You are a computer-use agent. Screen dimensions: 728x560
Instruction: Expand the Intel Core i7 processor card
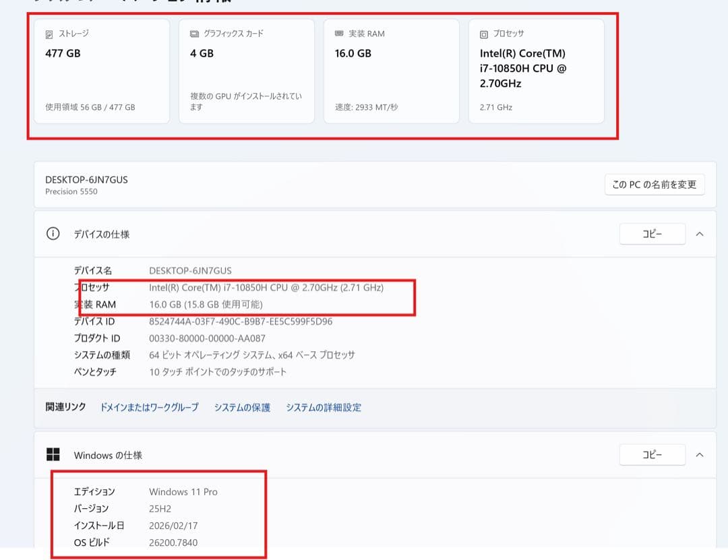point(537,71)
